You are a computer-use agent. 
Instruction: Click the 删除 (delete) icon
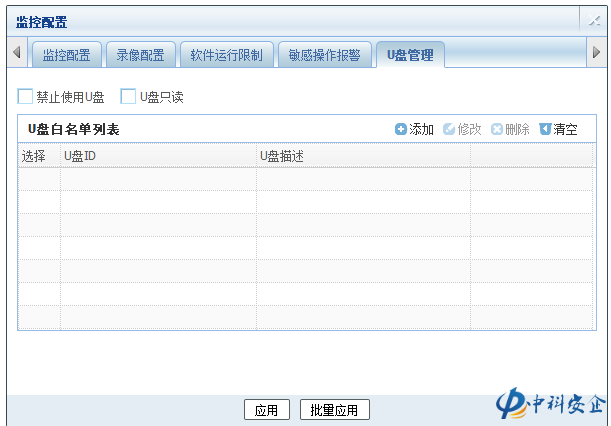click(x=496, y=129)
